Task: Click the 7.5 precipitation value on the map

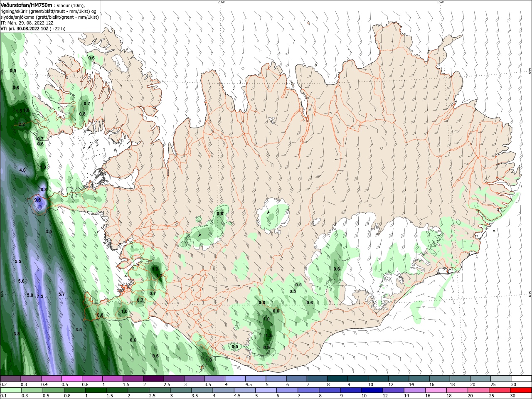Action: tap(40, 296)
